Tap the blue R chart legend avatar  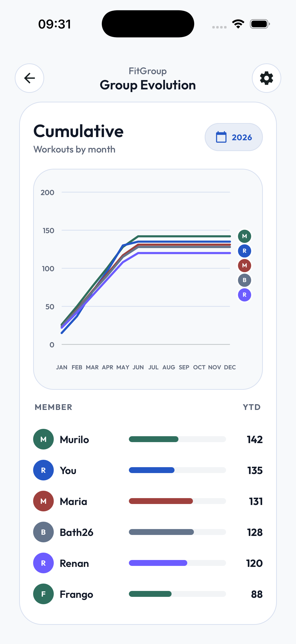[x=244, y=251]
